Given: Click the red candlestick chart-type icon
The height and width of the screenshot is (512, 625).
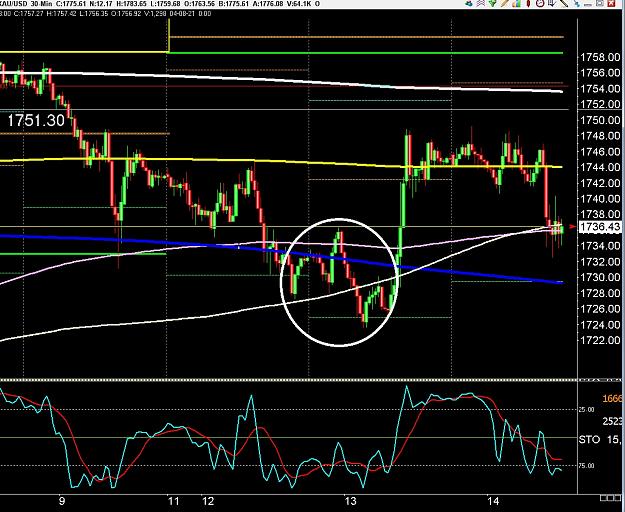Looking at the screenshot, I should pos(529,3).
